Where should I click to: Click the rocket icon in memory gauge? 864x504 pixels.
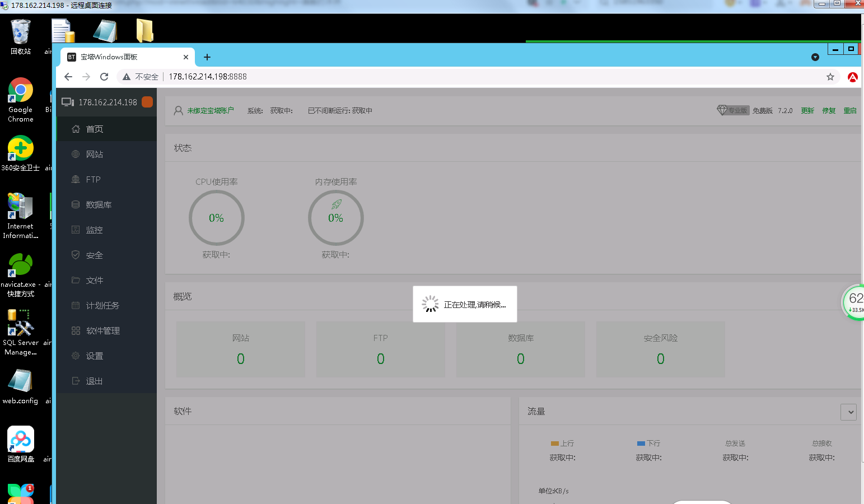(x=336, y=204)
